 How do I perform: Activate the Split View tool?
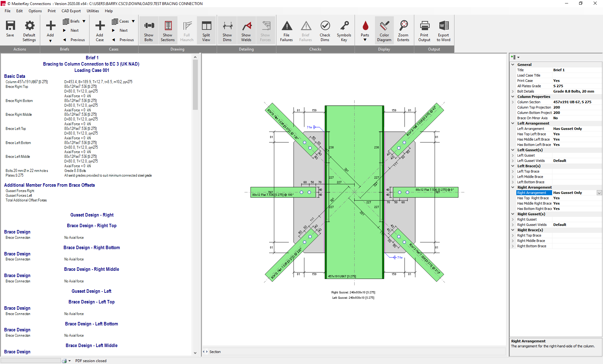click(x=206, y=30)
